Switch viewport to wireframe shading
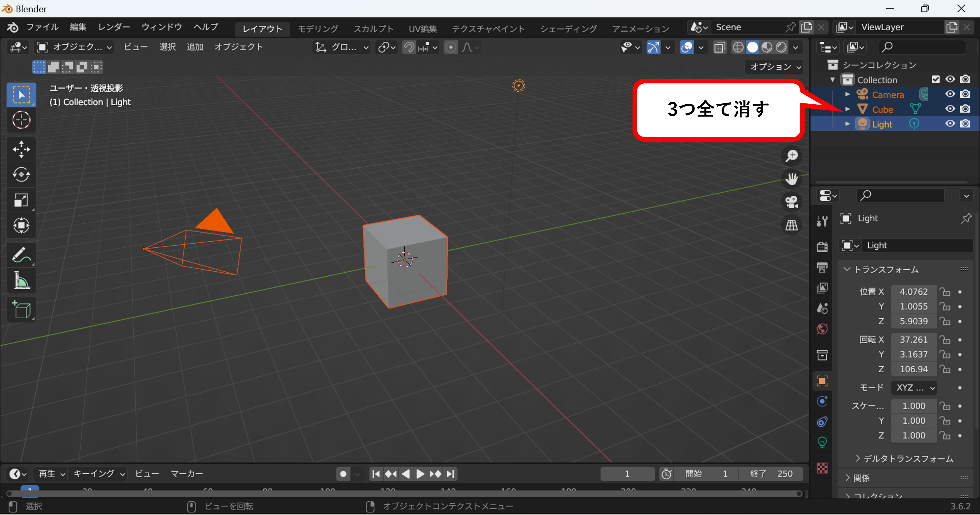This screenshot has width=980, height=515. click(738, 47)
